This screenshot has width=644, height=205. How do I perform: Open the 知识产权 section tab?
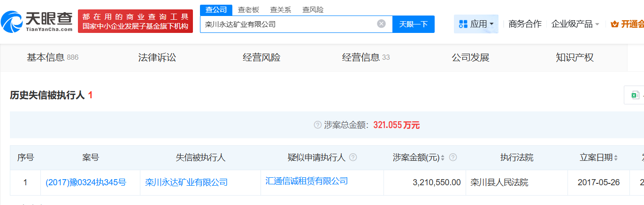(x=575, y=58)
